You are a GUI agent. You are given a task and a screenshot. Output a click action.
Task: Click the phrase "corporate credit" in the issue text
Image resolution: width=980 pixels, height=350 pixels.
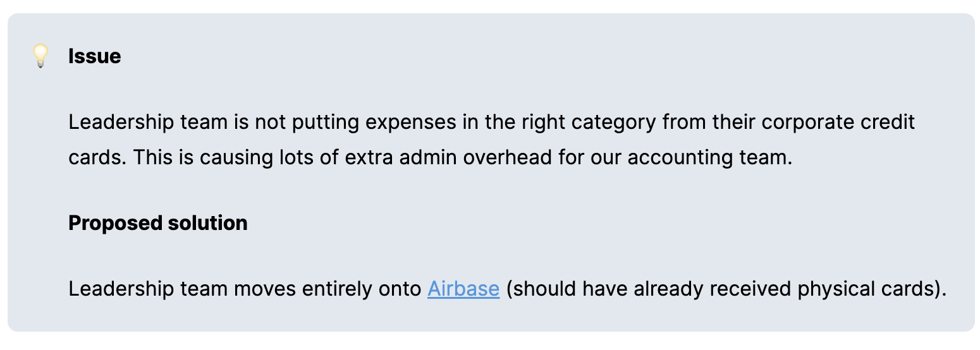[x=838, y=122]
